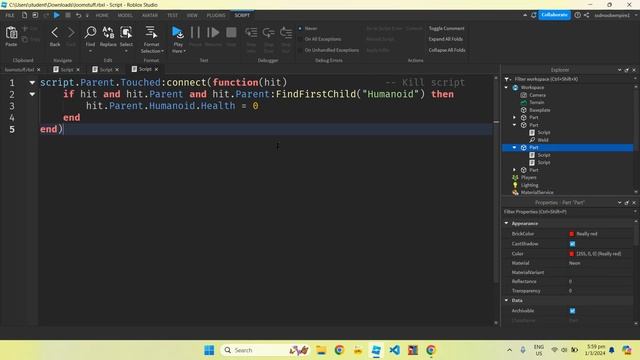
Task: Click the BrickColor Really red swatch
Action: 571,234
